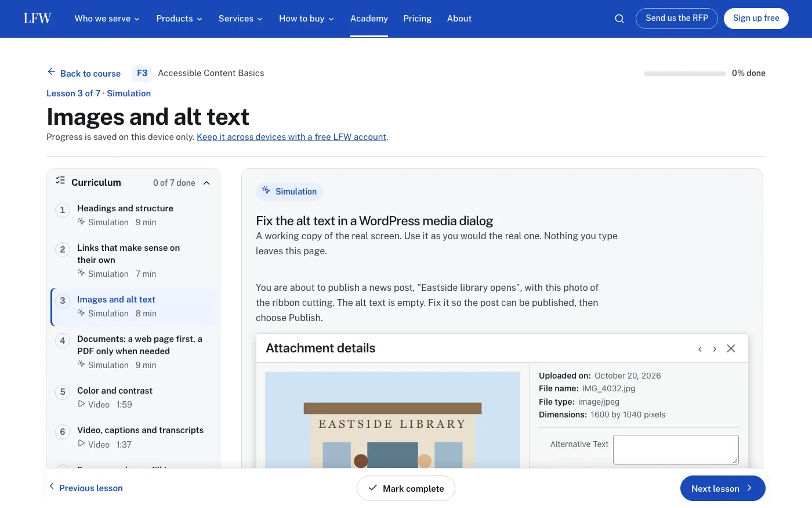Open lesson Color and contrast
Screen dimensions: 812x508
pos(133,398)
